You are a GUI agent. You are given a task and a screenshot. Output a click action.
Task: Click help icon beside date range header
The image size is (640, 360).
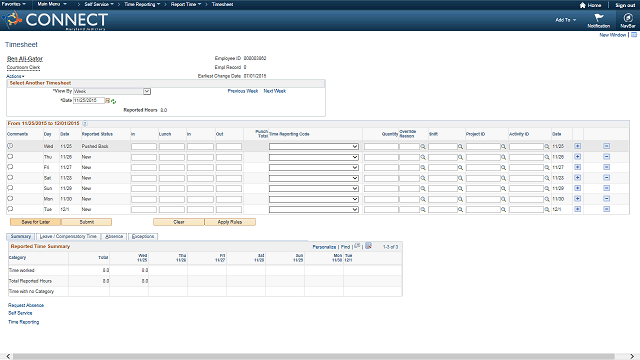(x=85, y=123)
